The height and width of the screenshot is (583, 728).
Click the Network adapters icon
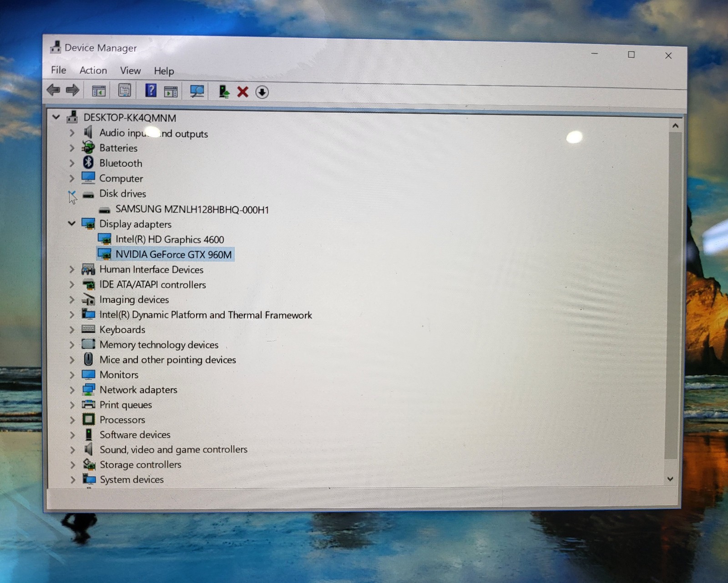pos(88,389)
